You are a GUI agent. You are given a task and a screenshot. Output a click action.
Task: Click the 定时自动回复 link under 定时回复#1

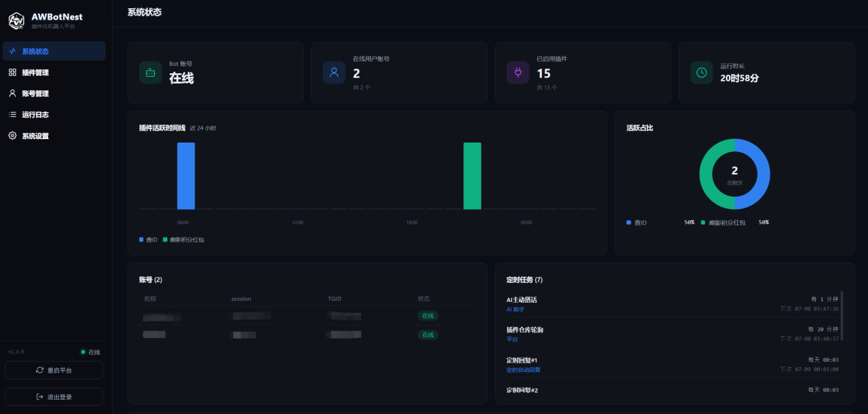coord(524,370)
